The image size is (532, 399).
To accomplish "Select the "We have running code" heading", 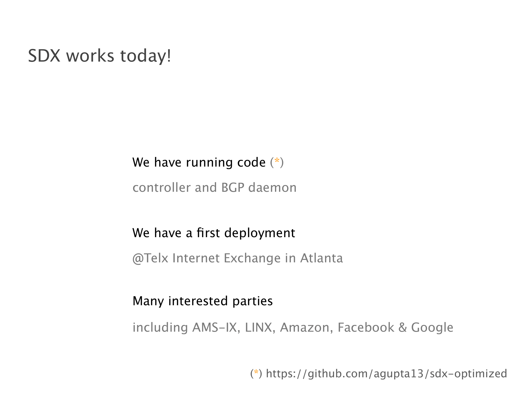I will click(199, 162).
